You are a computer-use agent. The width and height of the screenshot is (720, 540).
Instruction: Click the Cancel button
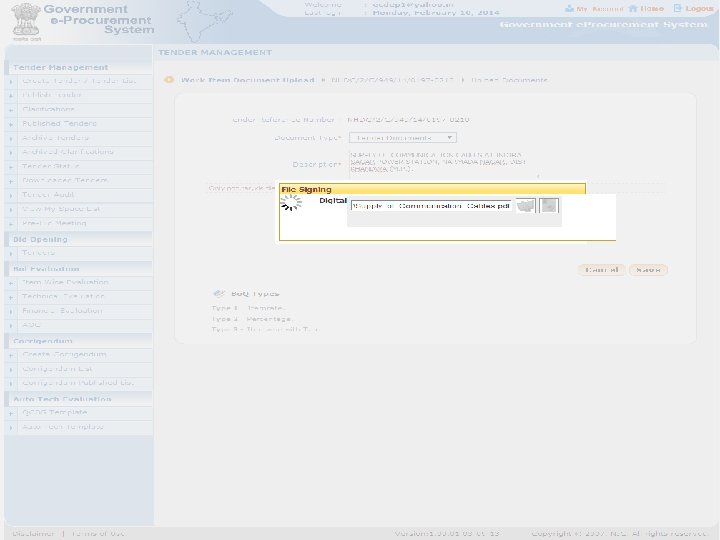[x=602, y=270]
